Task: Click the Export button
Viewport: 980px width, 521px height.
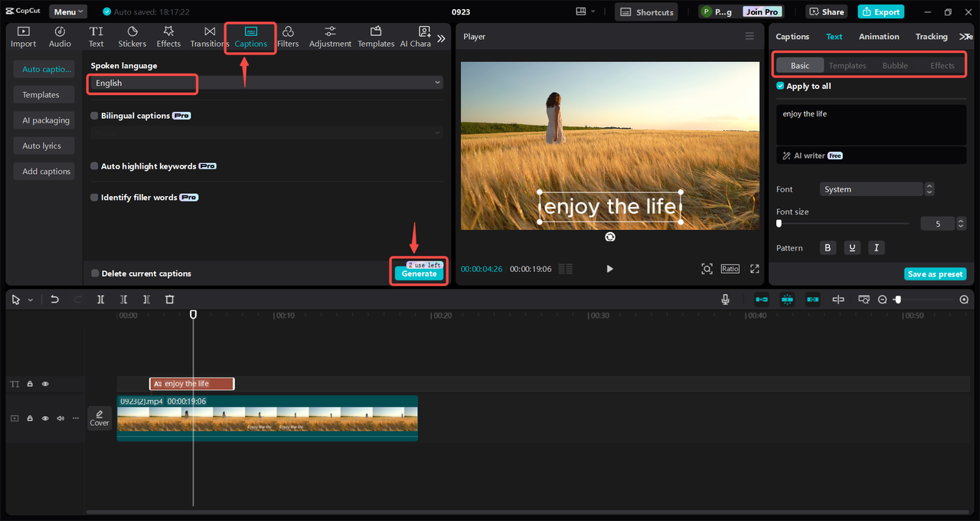Action: (x=880, y=11)
